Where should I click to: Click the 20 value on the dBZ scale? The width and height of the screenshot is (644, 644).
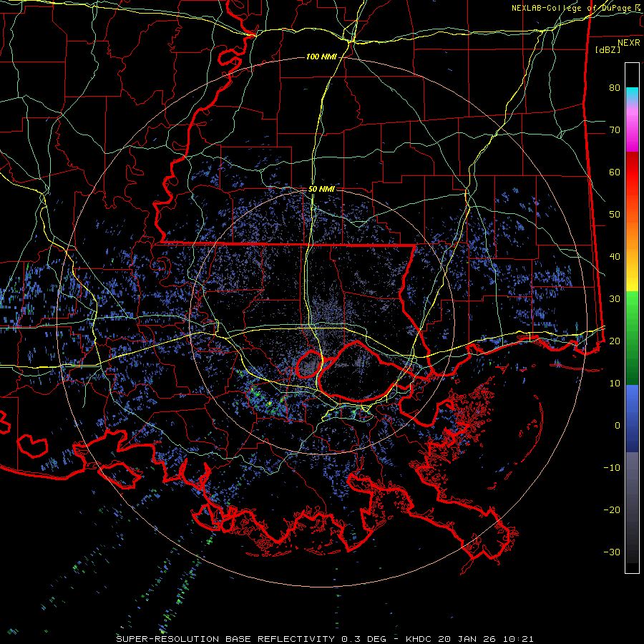(615, 341)
